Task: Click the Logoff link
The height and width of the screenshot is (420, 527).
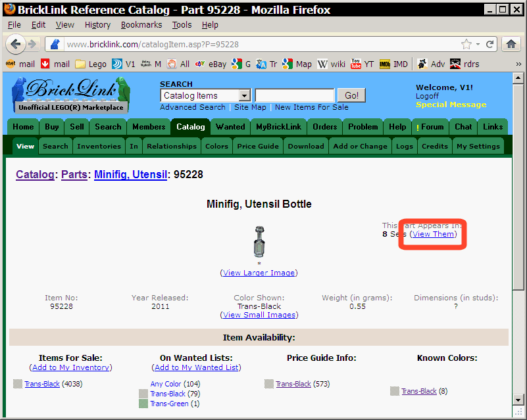Action: click(x=427, y=96)
